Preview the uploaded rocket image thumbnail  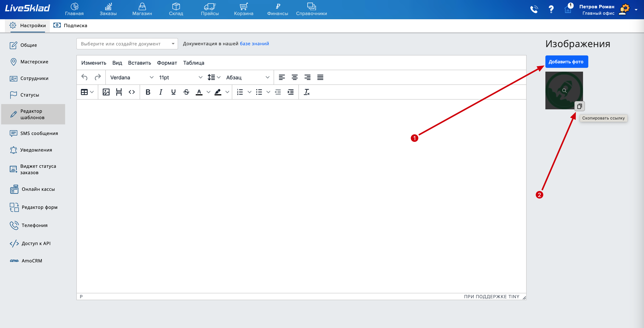coord(564,91)
